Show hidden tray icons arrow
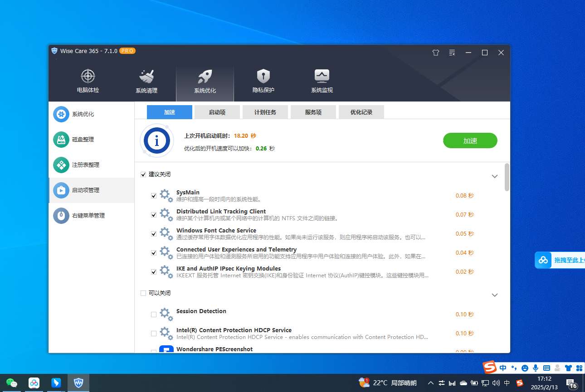The image size is (585, 392). click(430, 383)
